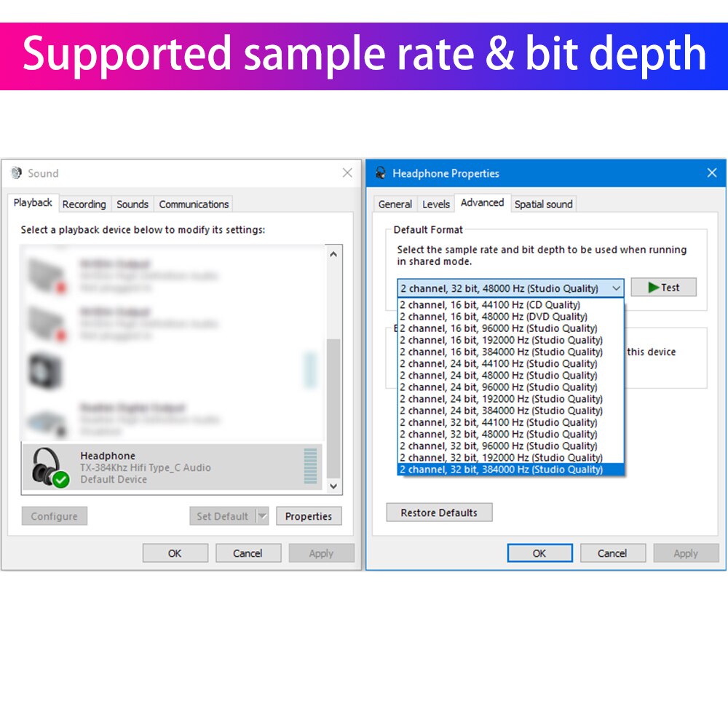Choose 16 bit, 96000 Hz option
728x728 pixels.
511,328
